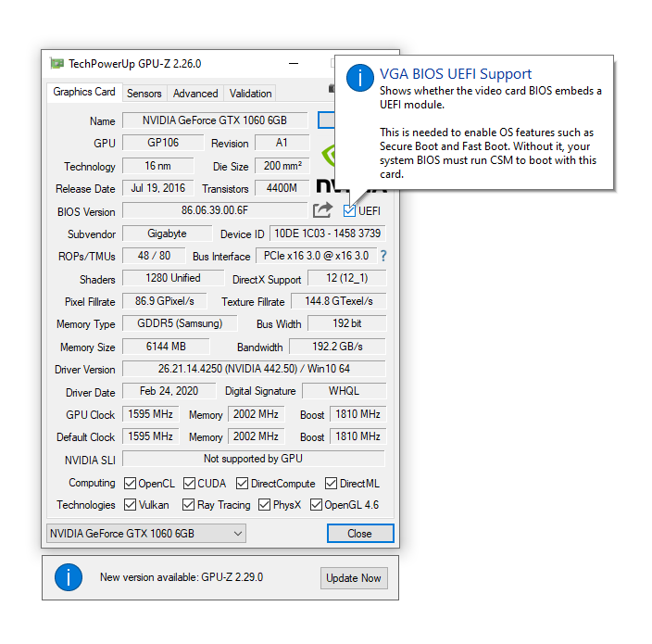Click the Revision field A1

[x=282, y=143]
